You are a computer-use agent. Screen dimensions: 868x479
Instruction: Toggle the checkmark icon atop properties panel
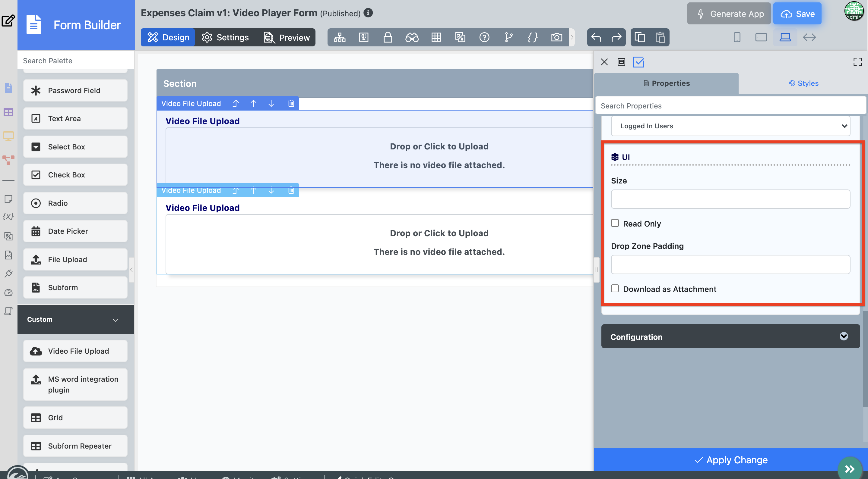638,62
